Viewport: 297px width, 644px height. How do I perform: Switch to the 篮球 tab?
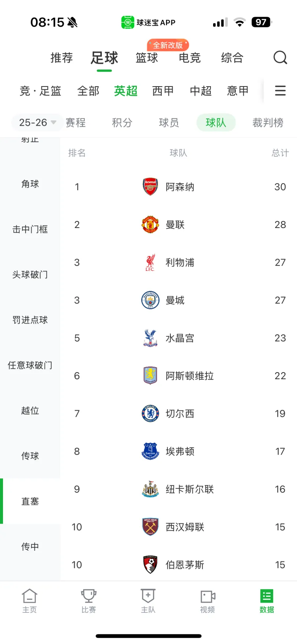147,58
